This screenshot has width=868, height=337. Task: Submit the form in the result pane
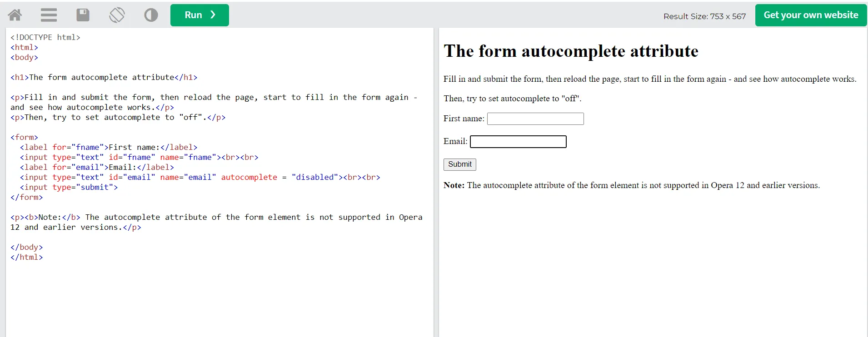tap(460, 164)
